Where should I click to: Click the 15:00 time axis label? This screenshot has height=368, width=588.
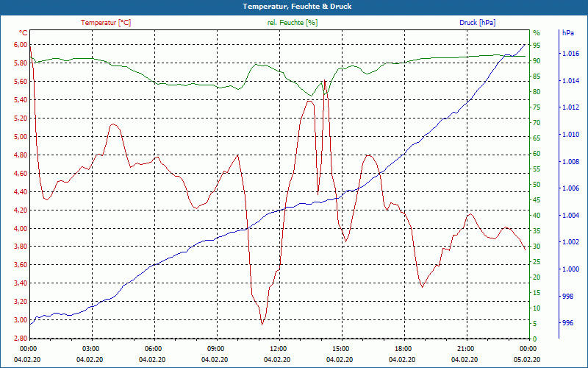340,349
